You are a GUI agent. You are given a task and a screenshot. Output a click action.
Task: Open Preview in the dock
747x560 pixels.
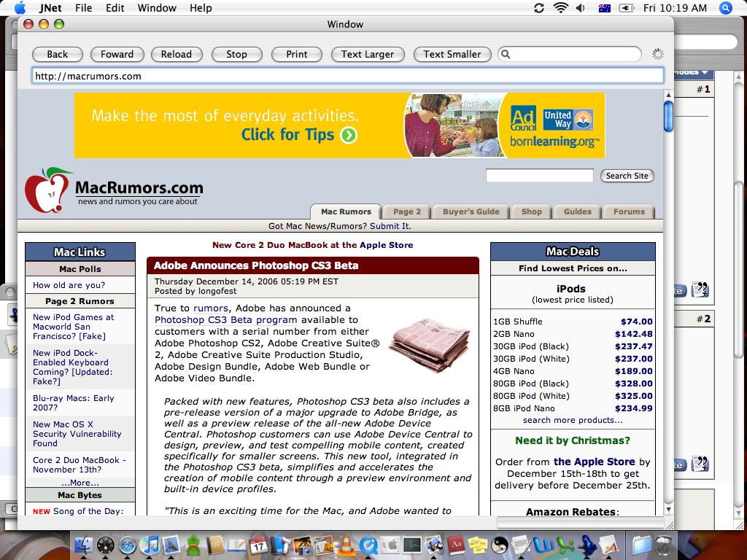click(x=434, y=545)
